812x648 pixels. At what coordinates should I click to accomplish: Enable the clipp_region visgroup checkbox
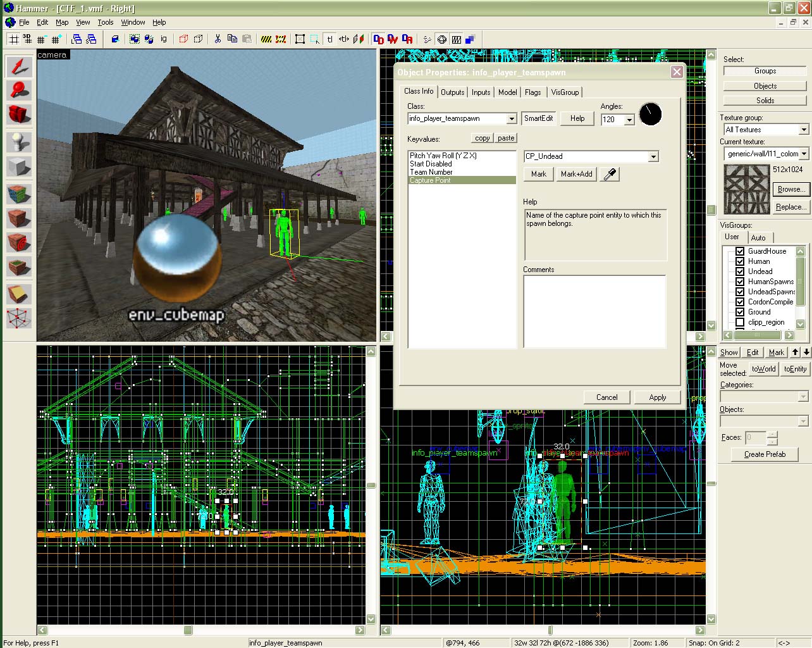click(x=740, y=322)
